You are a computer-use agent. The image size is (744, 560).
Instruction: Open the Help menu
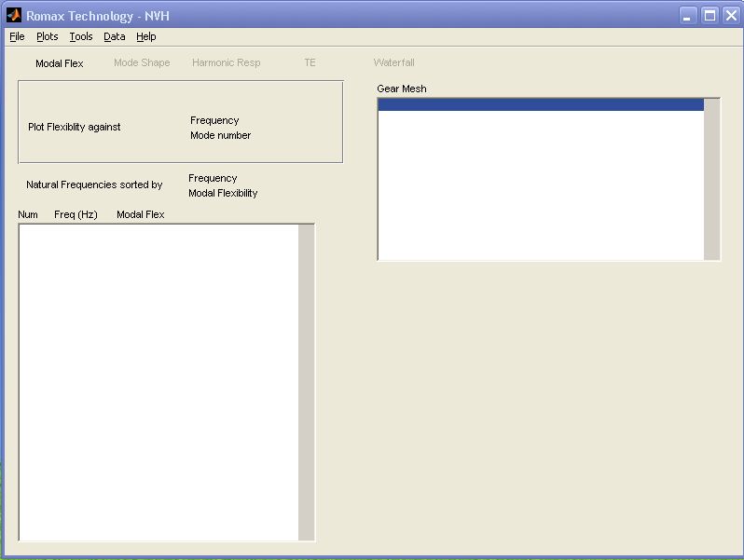pos(145,36)
